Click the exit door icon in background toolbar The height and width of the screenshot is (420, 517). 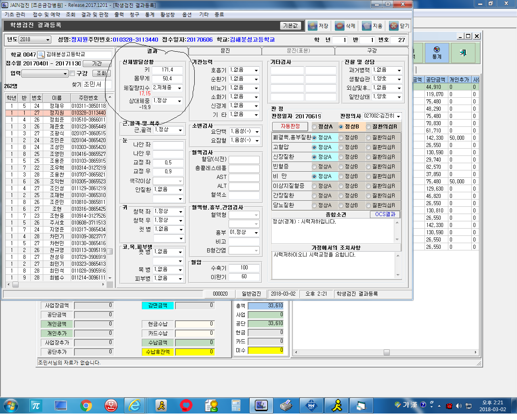pyautogui.click(x=463, y=53)
